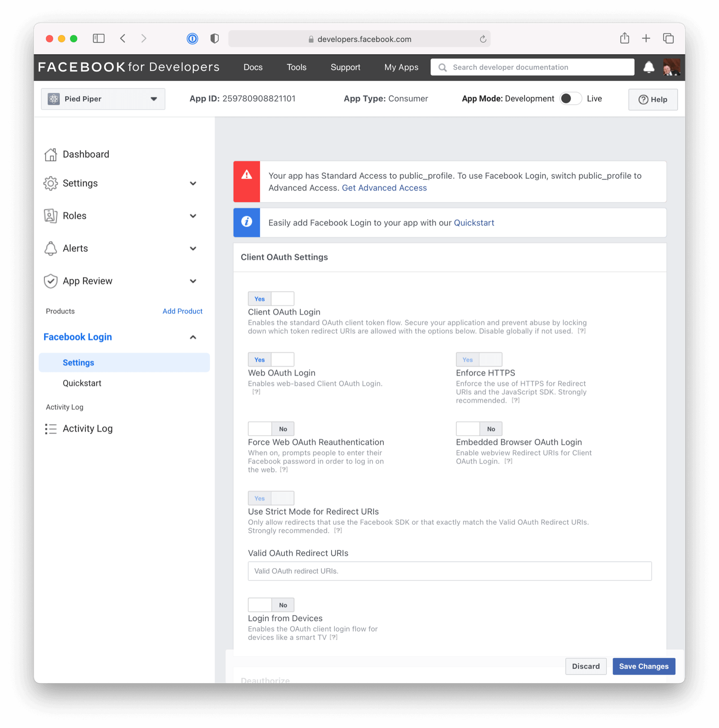This screenshot has height=728, width=719.
Task: Open My Apps in top navigation
Action: [x=401, y=67]
